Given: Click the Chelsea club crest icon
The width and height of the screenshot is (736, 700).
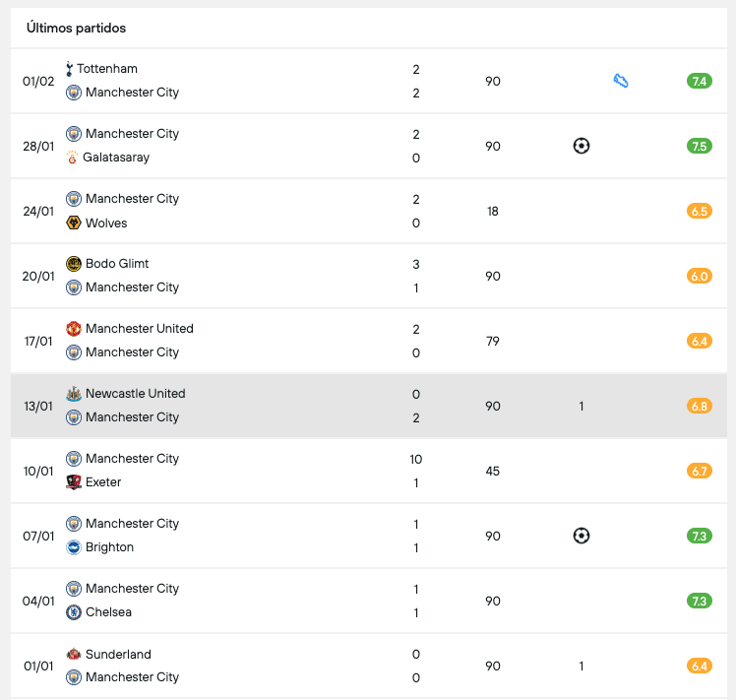Looking at the screenshot, I should [x=74, y=612].
